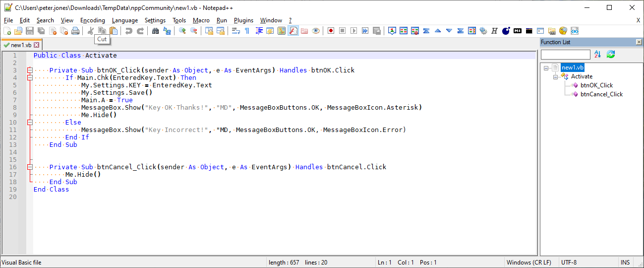Create a new file via toolbar

click(x=7, y=31)
